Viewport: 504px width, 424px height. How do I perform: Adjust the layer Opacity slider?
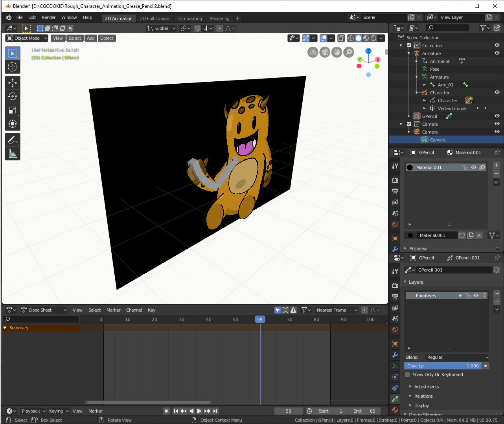(x=443, y=366)
